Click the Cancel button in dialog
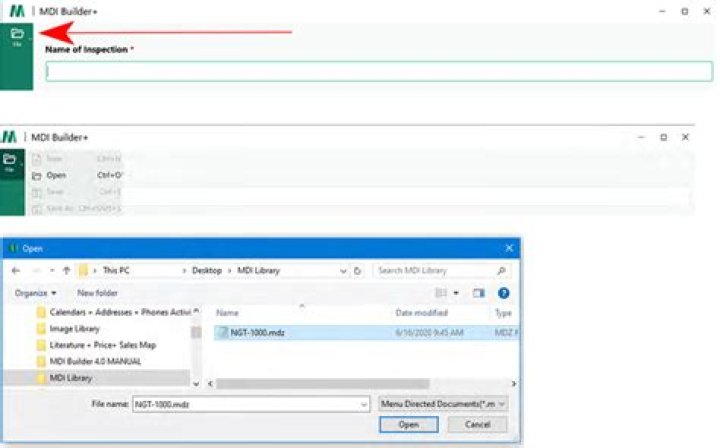Screen dimensions: 720x448 (478, 425)
